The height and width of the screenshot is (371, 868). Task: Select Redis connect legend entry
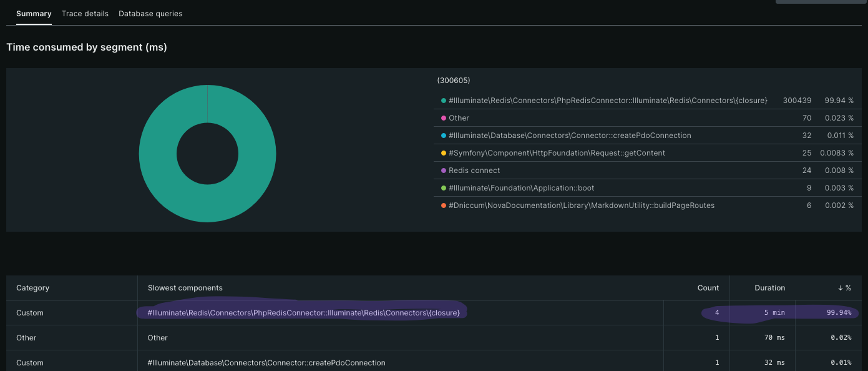pos(474,171)
